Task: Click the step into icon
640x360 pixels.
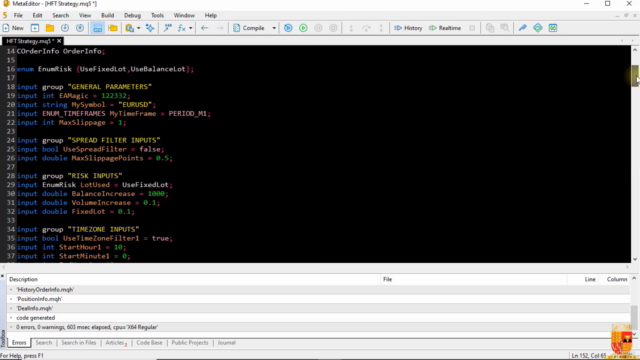Action: tap(351, 28)
